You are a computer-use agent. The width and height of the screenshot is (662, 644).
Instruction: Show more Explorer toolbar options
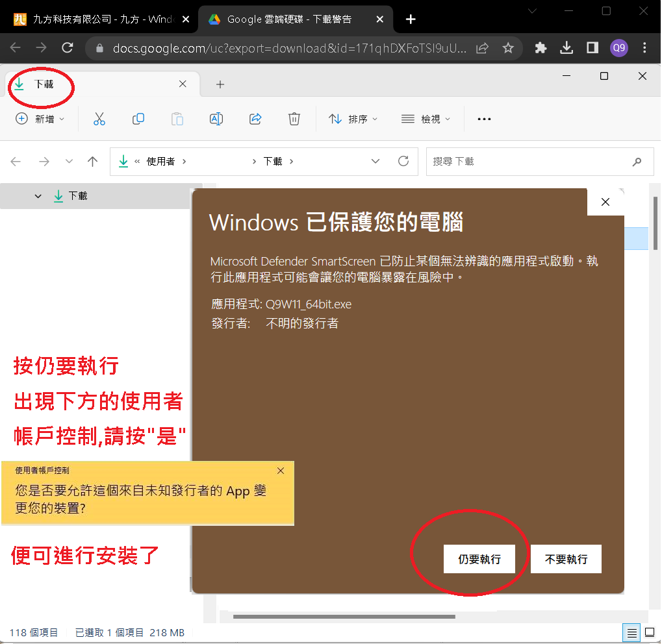(x=484, y=119)
